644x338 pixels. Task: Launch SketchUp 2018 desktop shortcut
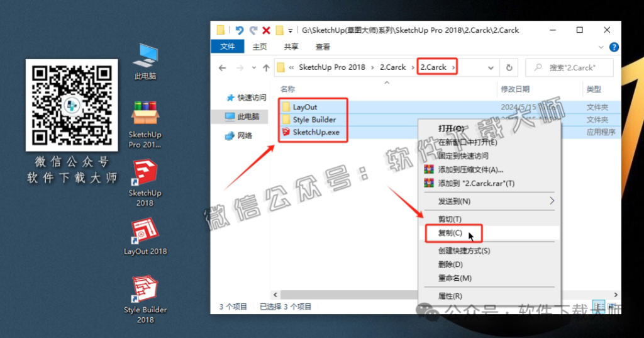point(145,183)
